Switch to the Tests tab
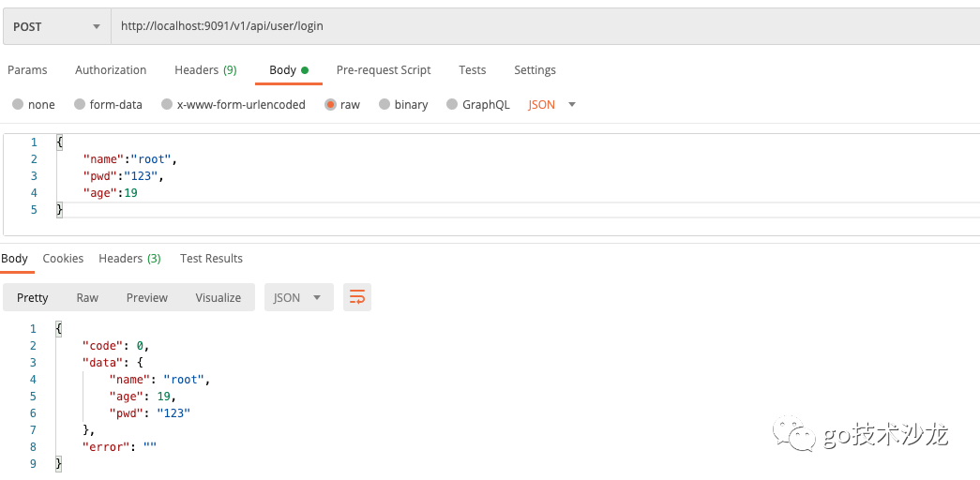 tap(472, 70)
